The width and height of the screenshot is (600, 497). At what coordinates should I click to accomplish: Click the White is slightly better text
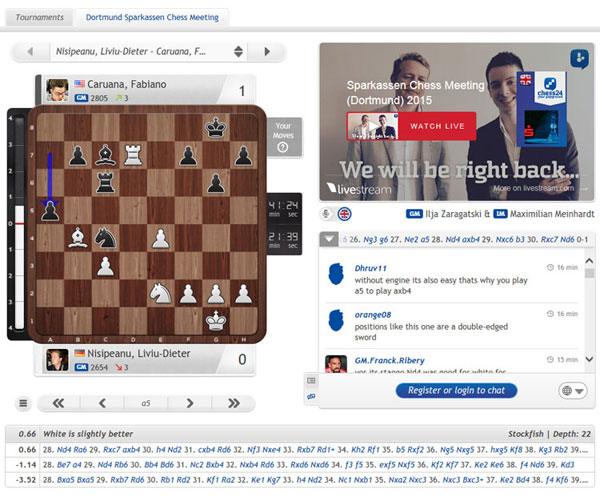point(88,434)
